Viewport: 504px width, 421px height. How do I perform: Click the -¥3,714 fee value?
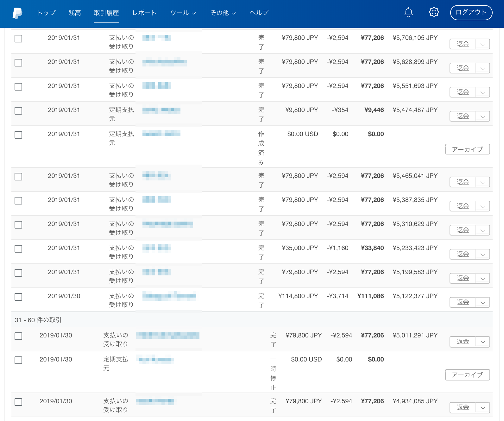tap(337, 296)
